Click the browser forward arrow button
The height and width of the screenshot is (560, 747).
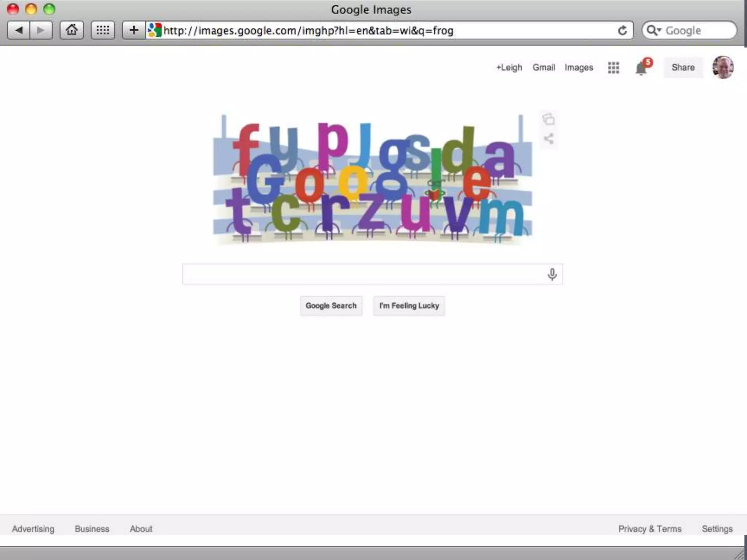[41, 30]
